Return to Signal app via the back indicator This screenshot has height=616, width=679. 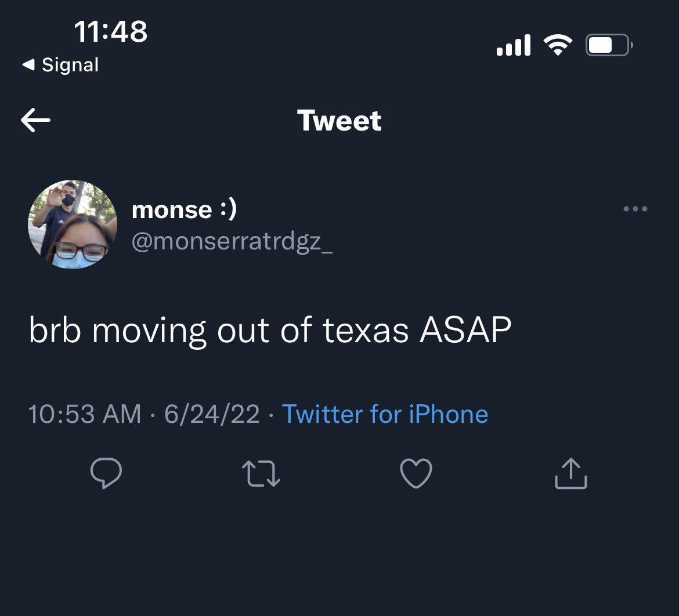tap(60, 65)
